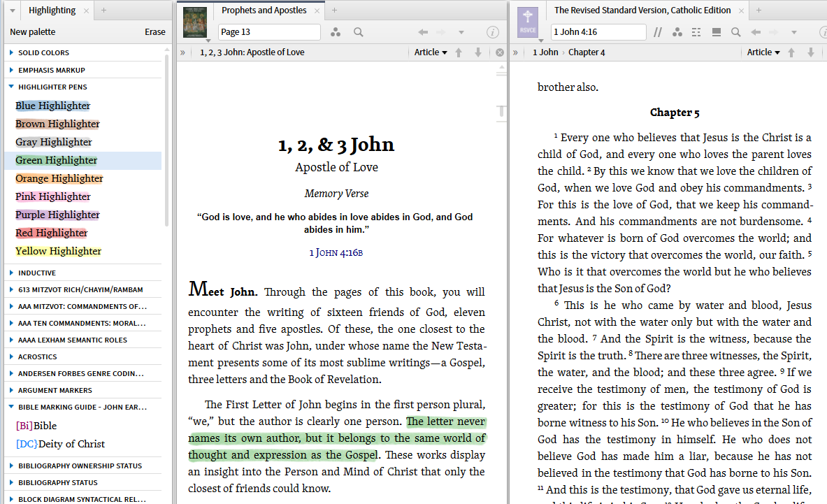Close the Revised Standard Version tab
The image size is (827, 504).
[742, 10]
